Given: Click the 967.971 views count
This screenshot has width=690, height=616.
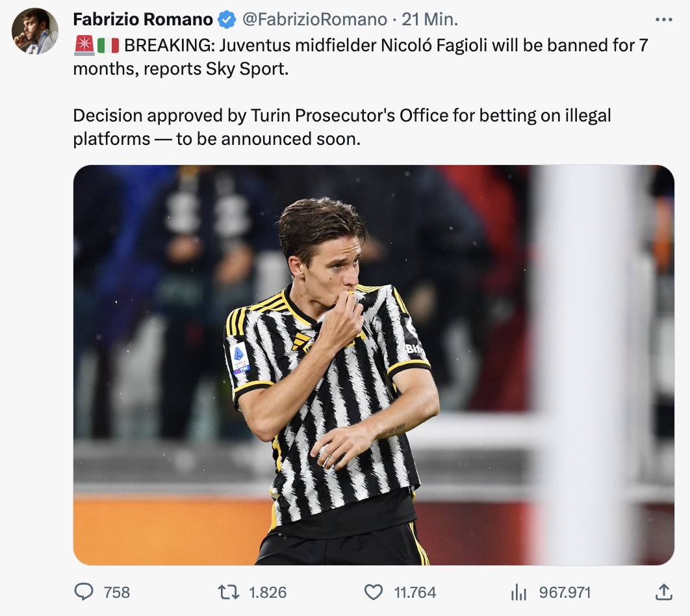Looking at the screenshot, I should (565, 593).
